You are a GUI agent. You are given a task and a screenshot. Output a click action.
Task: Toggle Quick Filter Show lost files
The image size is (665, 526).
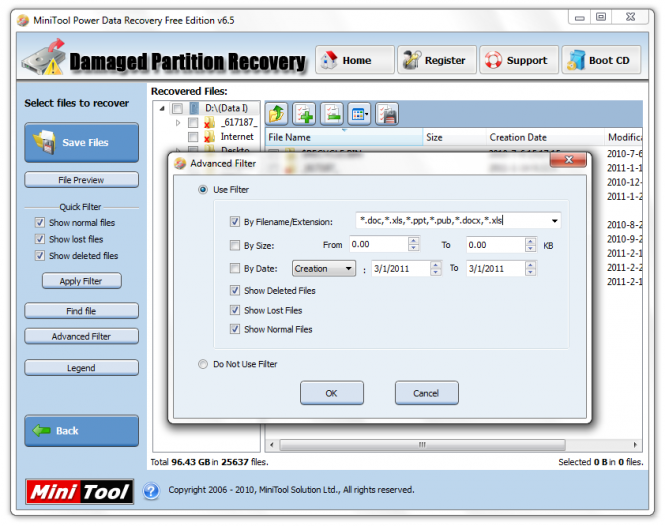(x=40, y=239)
